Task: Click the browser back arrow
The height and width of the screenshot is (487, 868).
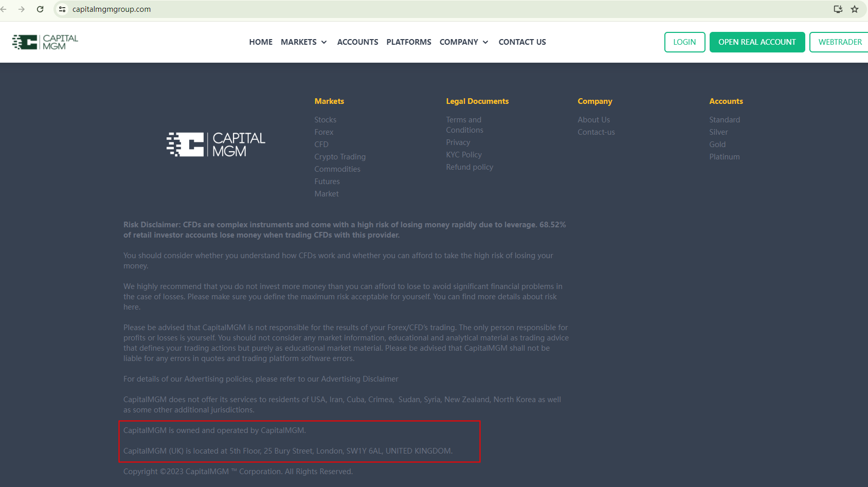Action: 4,9
